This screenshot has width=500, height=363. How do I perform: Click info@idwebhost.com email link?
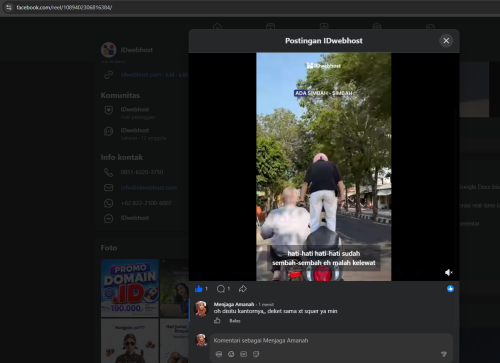pos(149,188)
